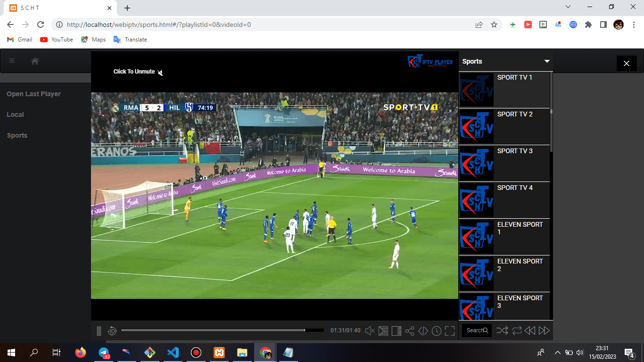Image resolution: width=644 pixels, height=362 pixels.
Task: Open the Chrome profile avatar
Action: click(x=619, y=25)
